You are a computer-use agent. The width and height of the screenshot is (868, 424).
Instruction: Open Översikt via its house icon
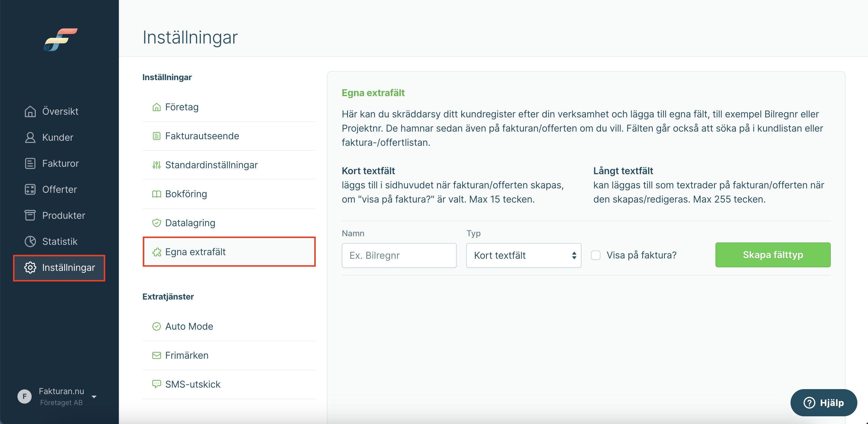coord(30,111)
